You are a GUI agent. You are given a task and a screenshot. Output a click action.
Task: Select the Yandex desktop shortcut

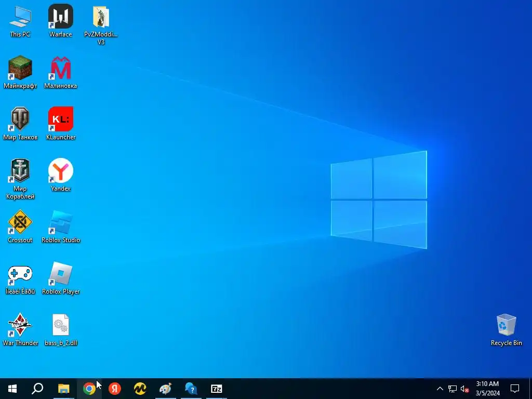click(x=60, y=176)
